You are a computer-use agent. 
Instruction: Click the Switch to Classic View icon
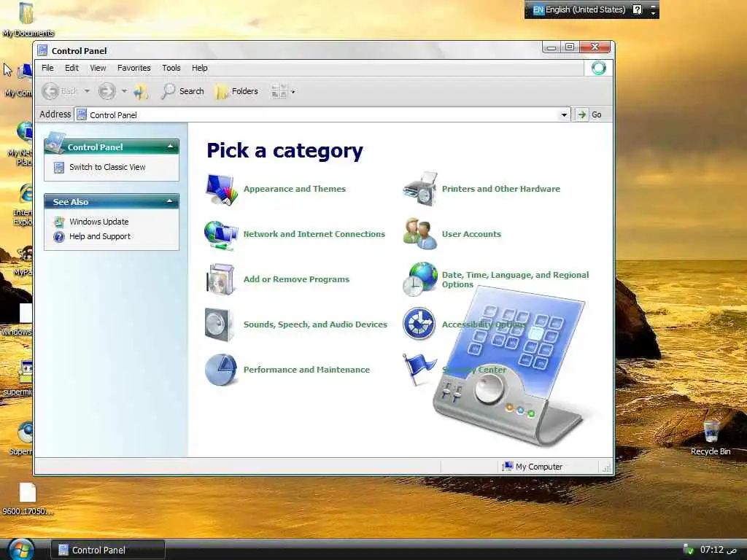[59, 168]
